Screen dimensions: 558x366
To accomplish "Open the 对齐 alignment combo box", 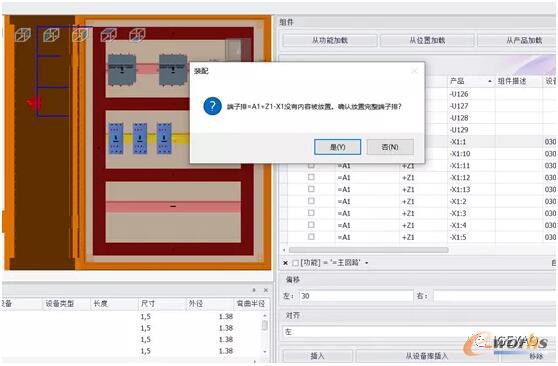I will click(418, 332).
